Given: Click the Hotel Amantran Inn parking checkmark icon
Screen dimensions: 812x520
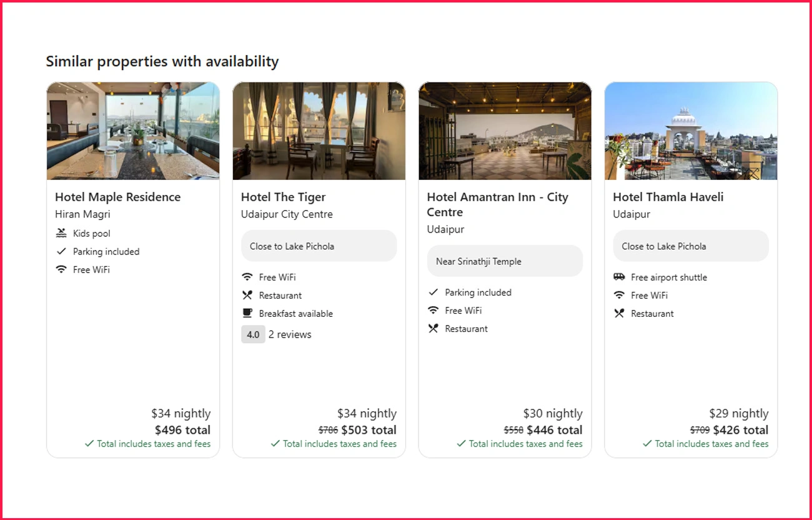Looking at the screenshot, I should 433,292.
